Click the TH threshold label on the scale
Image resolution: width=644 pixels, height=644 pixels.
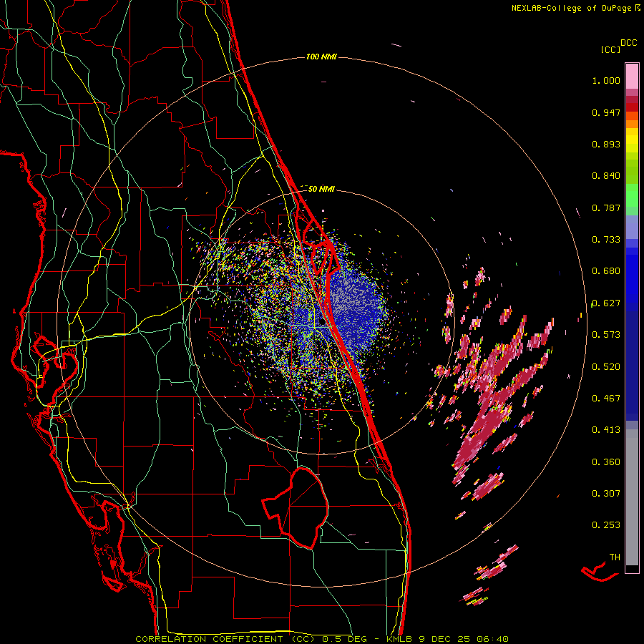(615, 557)
